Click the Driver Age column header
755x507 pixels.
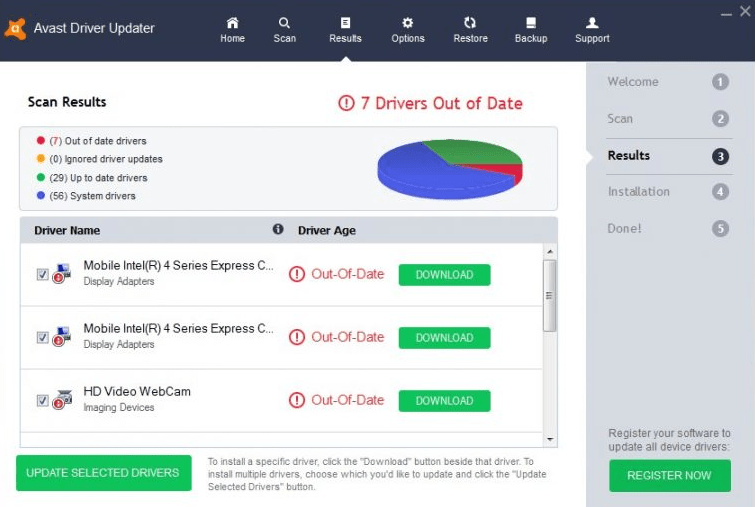click(x=327, y=231)
